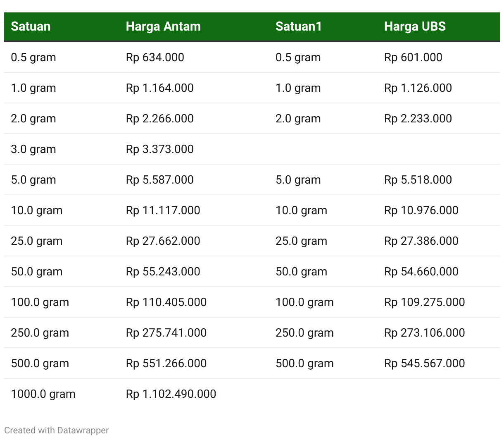This screenshot has height=440, width=504.
Task: Click the Rp 3.373.000 price cell
Action: 160,149
